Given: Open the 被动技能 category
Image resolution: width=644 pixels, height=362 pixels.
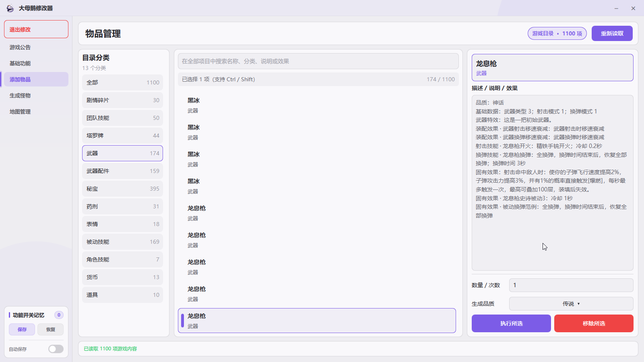Looking at the screenshot, I should (x=122, y=242).
